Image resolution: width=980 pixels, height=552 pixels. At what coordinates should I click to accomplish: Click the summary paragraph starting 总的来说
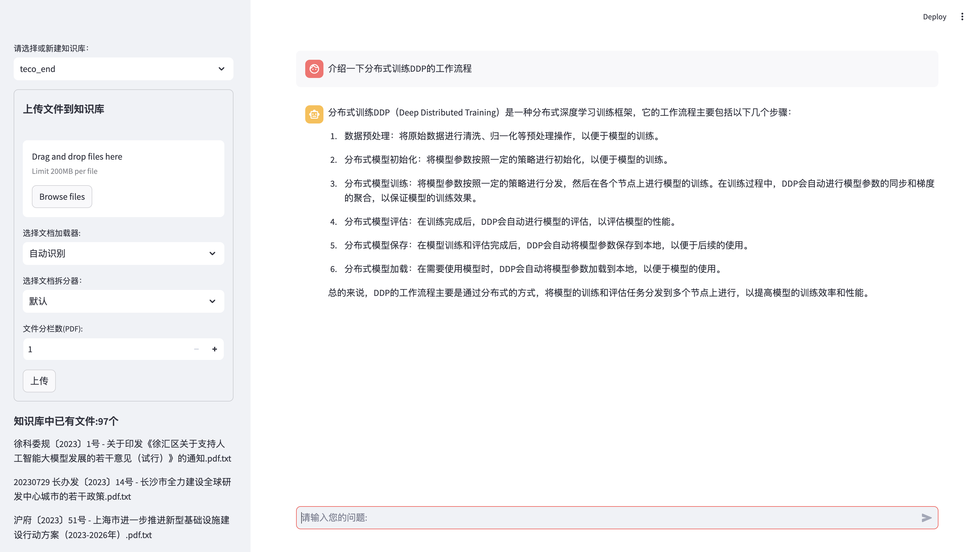pos(599,293)
